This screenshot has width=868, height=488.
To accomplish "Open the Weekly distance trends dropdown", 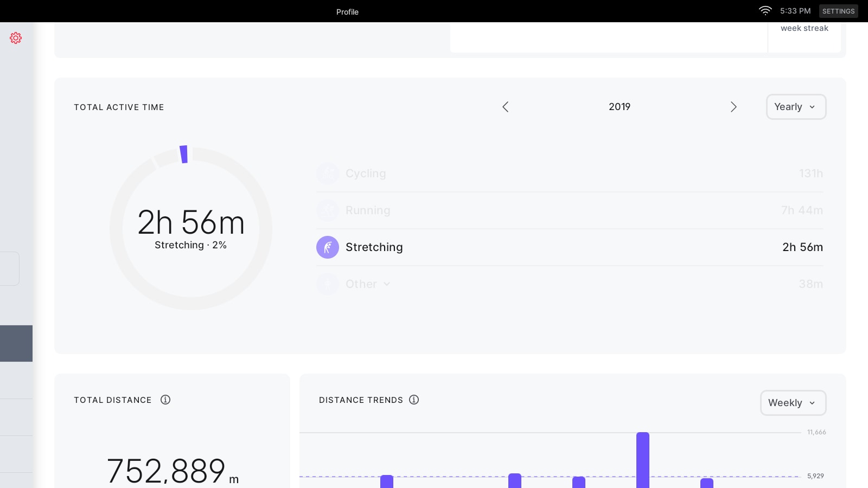I will coord(793,403).
